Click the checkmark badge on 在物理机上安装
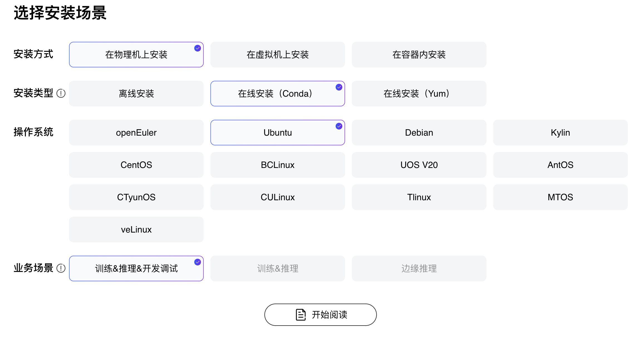 [x=197, y=48]
